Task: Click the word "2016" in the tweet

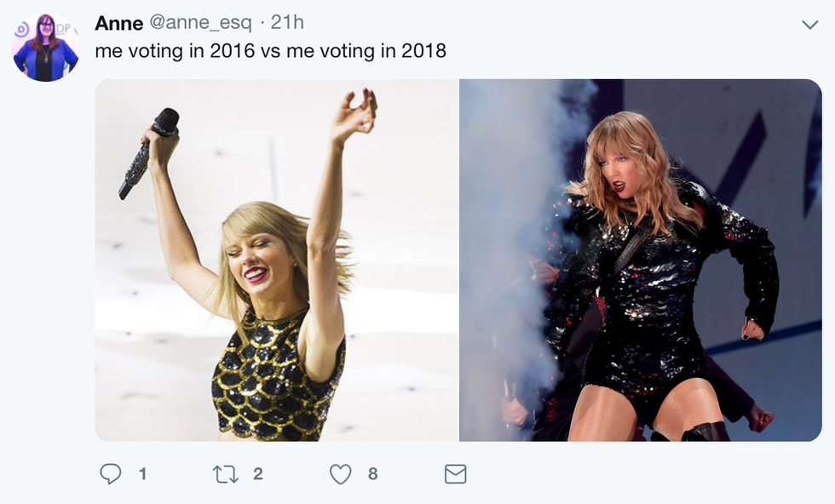Action: point(232,50)
